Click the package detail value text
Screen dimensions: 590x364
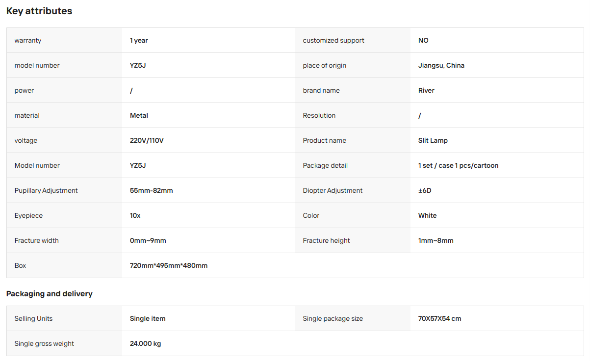pos(458,165)
